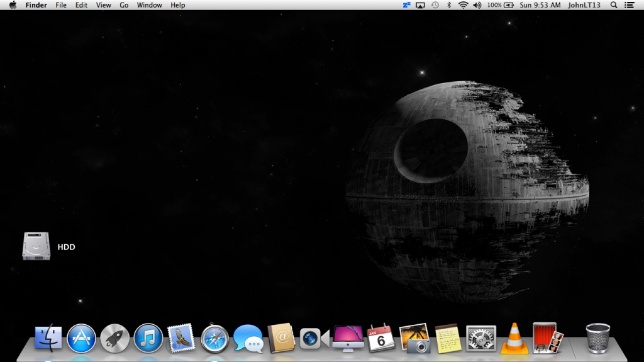The width and height of the screenshot is (644, 362).
Task: Open Bluetooth status menu
Action: pos(449,5)
